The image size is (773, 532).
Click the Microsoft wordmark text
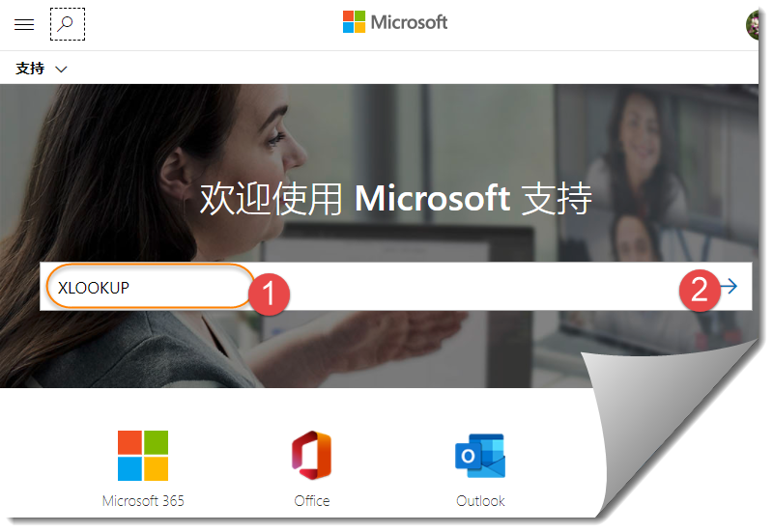pyautogui.click(x=409, y=22)
